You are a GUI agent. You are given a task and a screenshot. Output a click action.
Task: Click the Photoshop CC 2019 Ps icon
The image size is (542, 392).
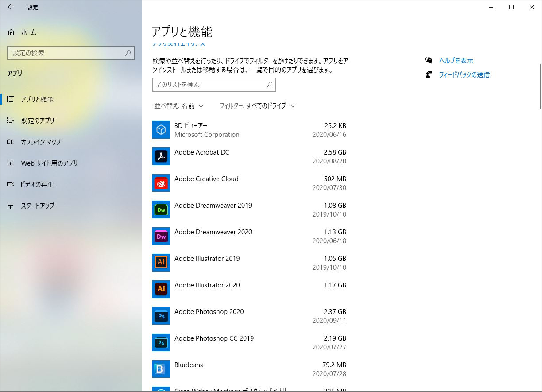click(x=161, y=342)
